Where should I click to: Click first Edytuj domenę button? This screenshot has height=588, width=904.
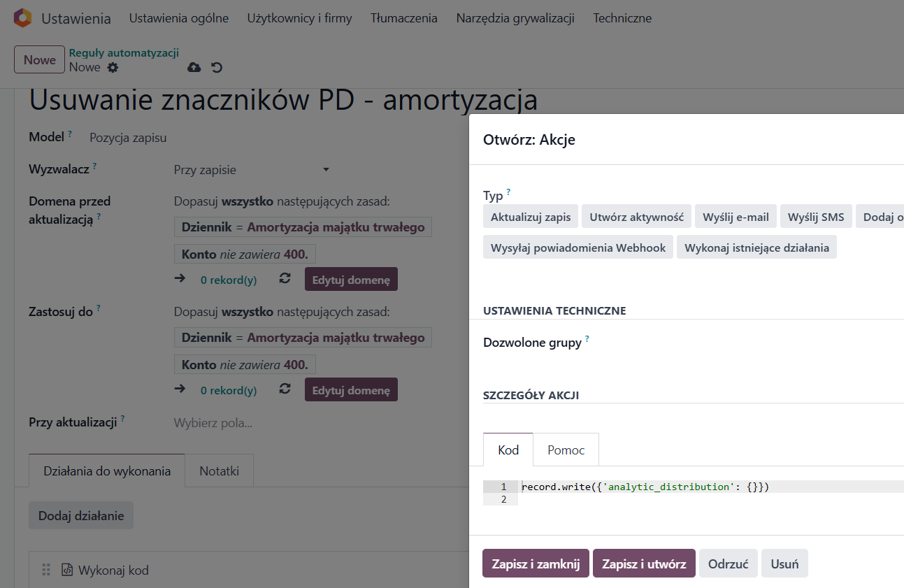pos(351,279)
